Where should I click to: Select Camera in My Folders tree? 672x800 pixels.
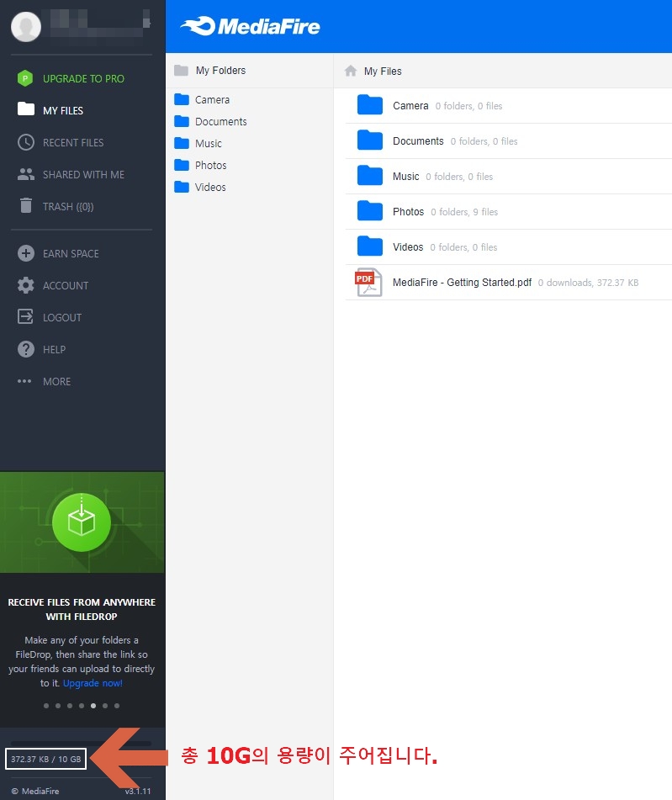(212, 99)
